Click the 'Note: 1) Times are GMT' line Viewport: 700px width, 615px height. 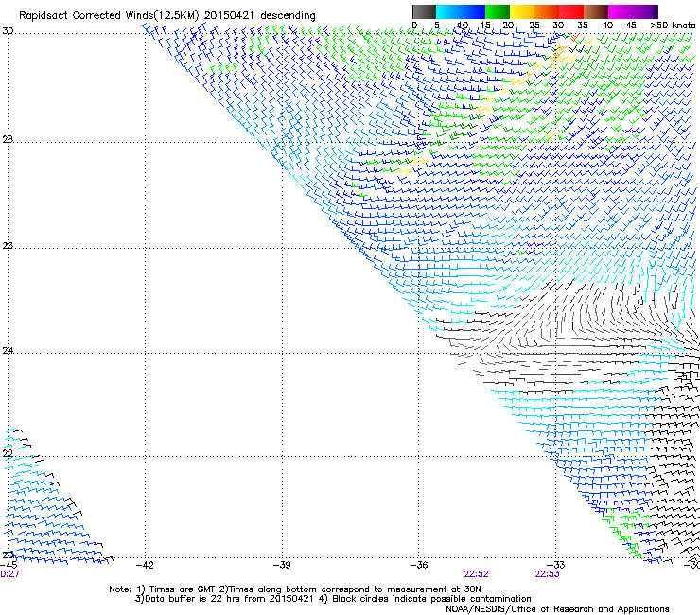[294, 589]
